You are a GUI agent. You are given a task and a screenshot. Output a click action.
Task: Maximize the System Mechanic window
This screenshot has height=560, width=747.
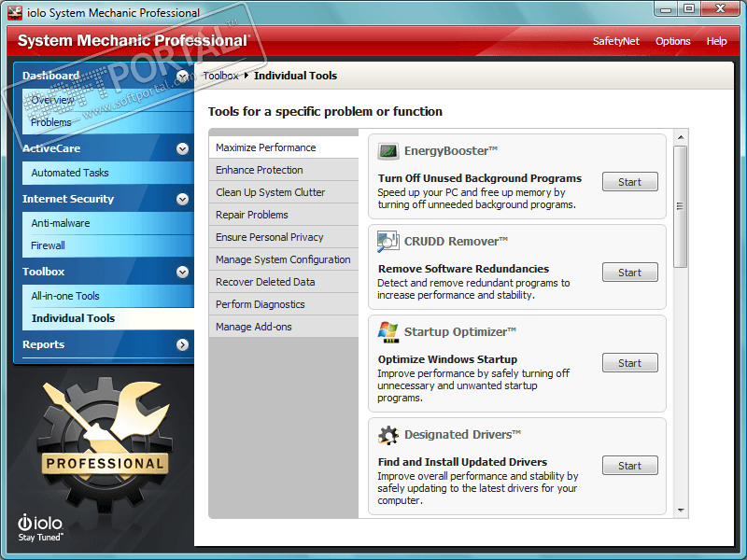point(689,9)
